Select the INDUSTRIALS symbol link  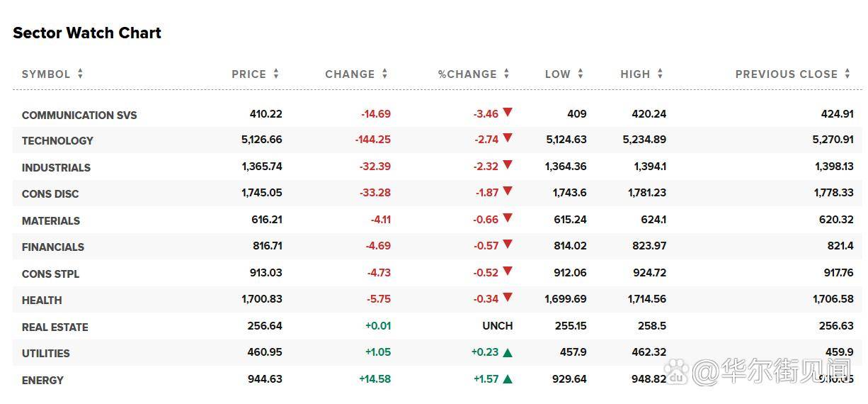[56, 167]
